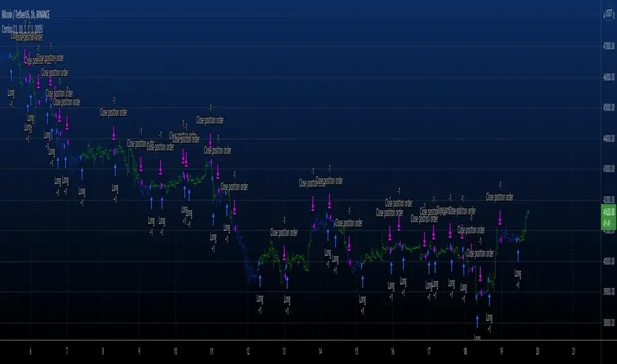Click the 44000.00 price axis label
Viewport: 617px width, 364px height.
tap(609, 138)
